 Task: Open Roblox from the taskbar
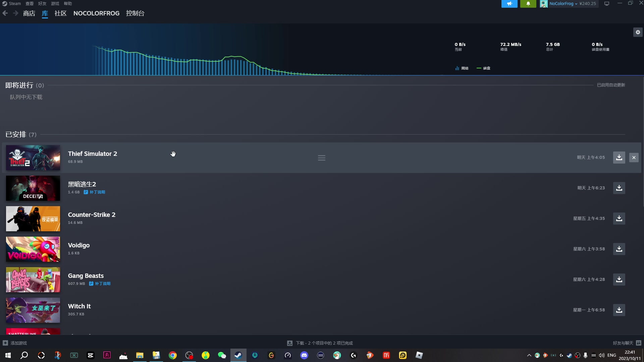tap(419, 355)
